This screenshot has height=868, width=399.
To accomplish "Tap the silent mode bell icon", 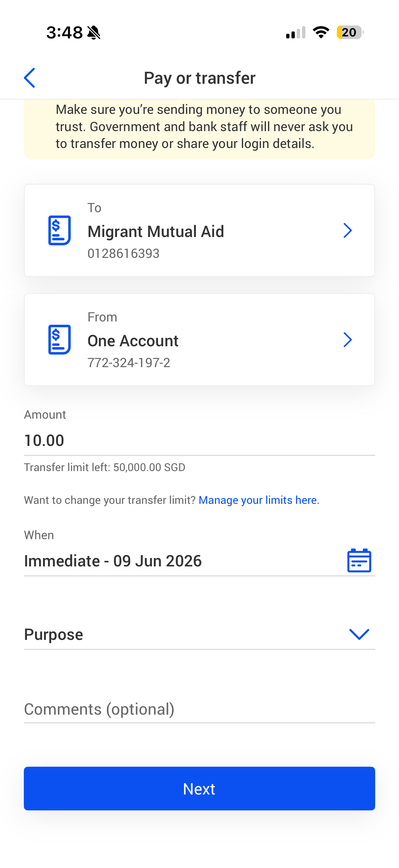I will click(x=94, y=33).
